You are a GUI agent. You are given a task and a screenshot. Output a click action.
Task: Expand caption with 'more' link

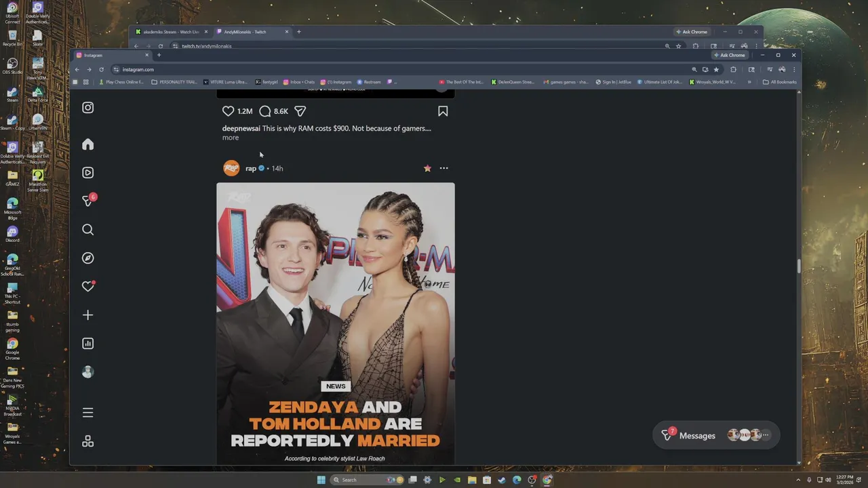[x=231, y=138]
